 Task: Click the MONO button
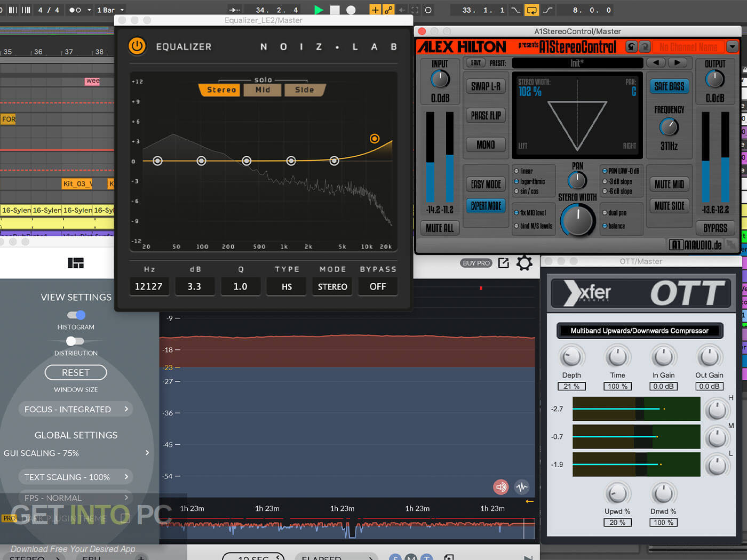point(486,145)
